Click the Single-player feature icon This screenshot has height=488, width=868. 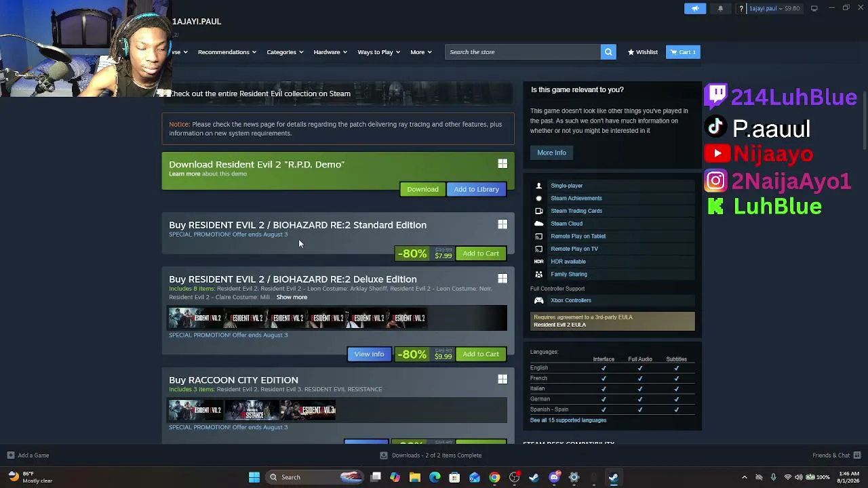tap(539, 186)
